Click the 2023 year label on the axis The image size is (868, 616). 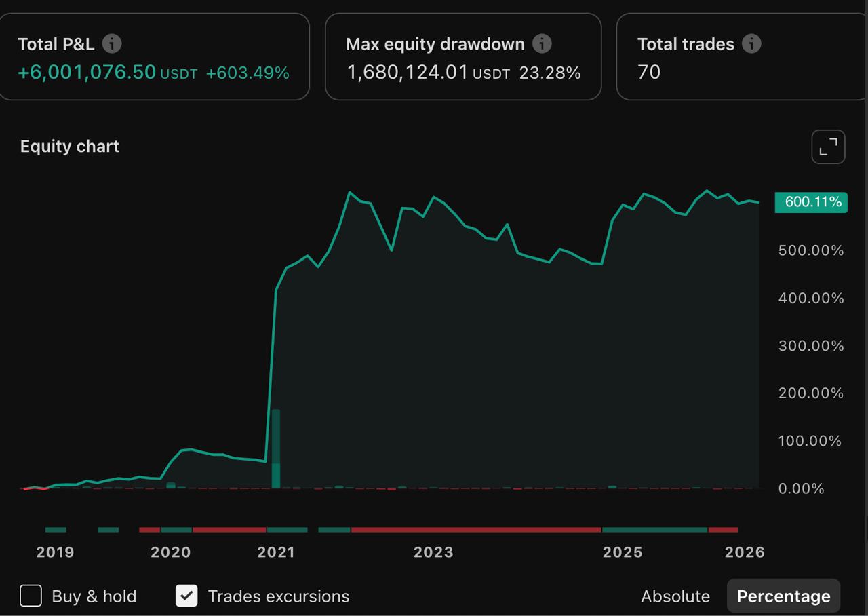point(433,552)
